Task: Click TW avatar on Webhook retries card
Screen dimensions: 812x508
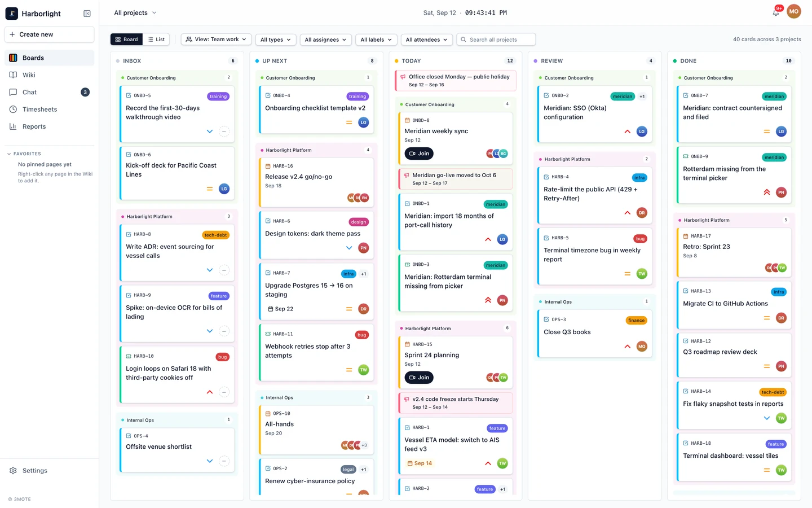Action: pyautogui.click(x=363, y=370)
